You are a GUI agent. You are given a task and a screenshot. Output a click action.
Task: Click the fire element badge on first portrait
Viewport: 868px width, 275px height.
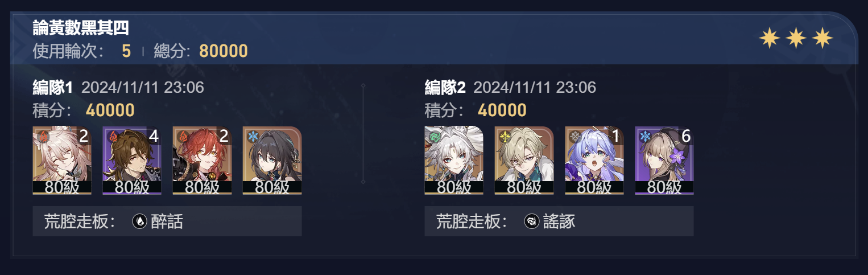(x=43, y=137)
